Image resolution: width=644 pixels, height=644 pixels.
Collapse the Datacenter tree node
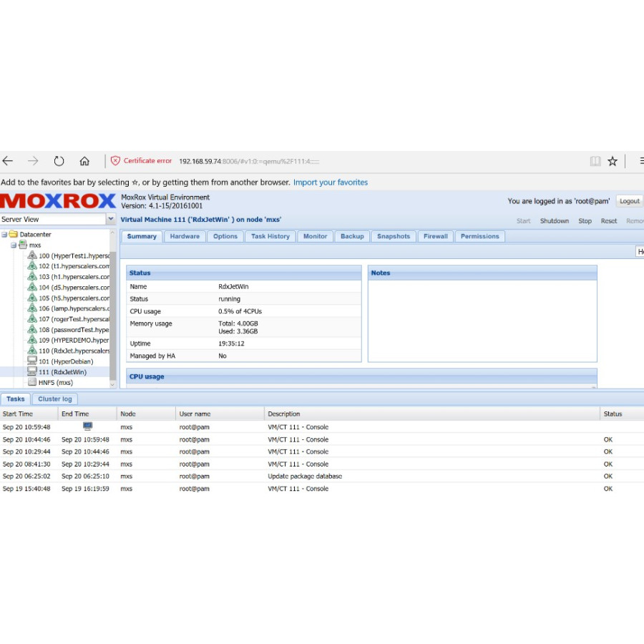4,235
